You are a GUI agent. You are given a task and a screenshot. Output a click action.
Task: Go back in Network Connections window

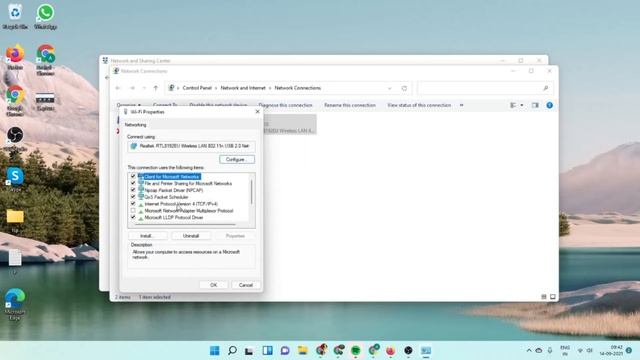tap(118, 88)
